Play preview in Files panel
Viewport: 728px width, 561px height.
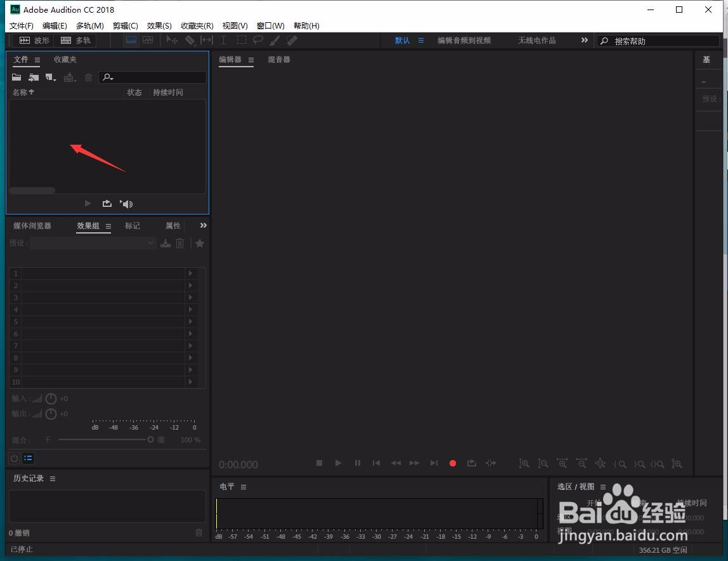88,204
